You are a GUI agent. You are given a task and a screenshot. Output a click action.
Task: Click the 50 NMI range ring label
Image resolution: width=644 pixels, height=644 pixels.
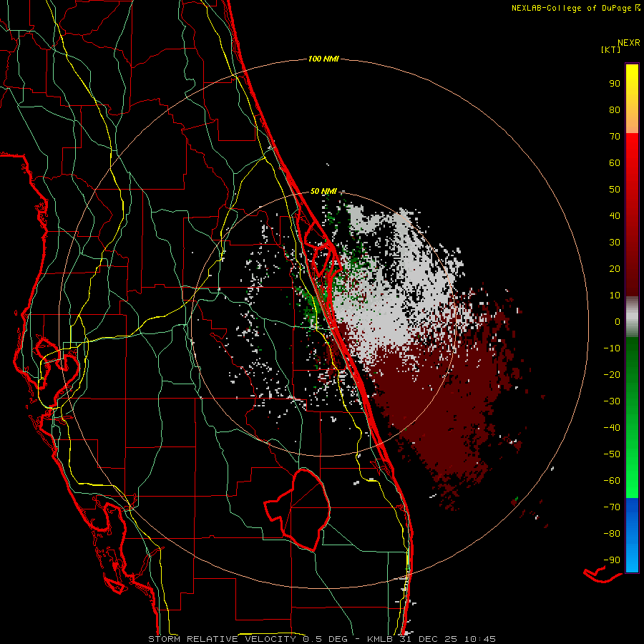323,191
